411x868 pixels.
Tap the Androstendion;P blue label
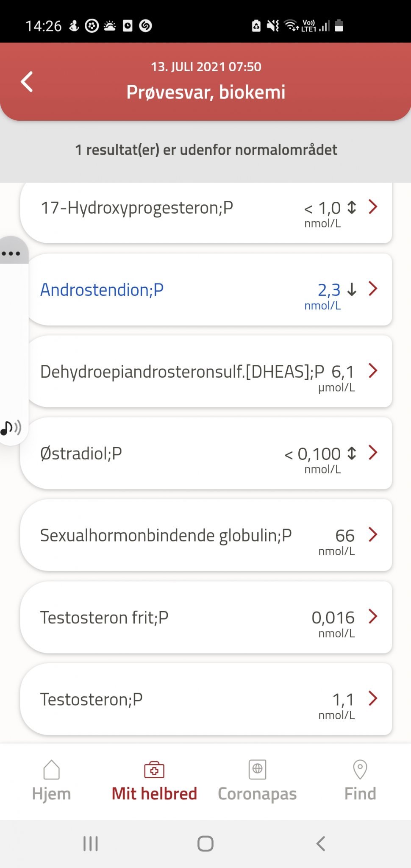[102, 290]
